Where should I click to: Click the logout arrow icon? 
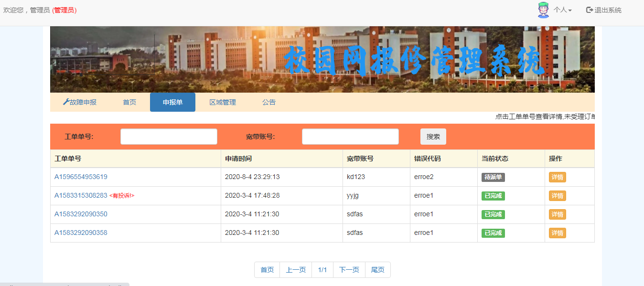click(x=590, y=10)
